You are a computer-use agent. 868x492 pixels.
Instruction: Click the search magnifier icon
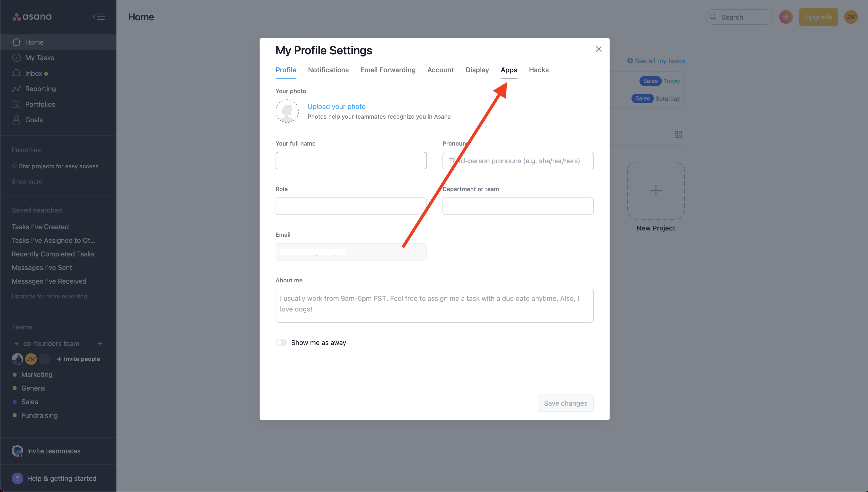coord(713,17)
